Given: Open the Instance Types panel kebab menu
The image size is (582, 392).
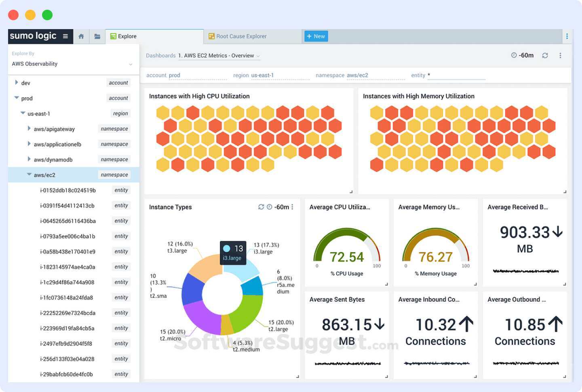Looking at the screenshot, I should pos(292,207).
